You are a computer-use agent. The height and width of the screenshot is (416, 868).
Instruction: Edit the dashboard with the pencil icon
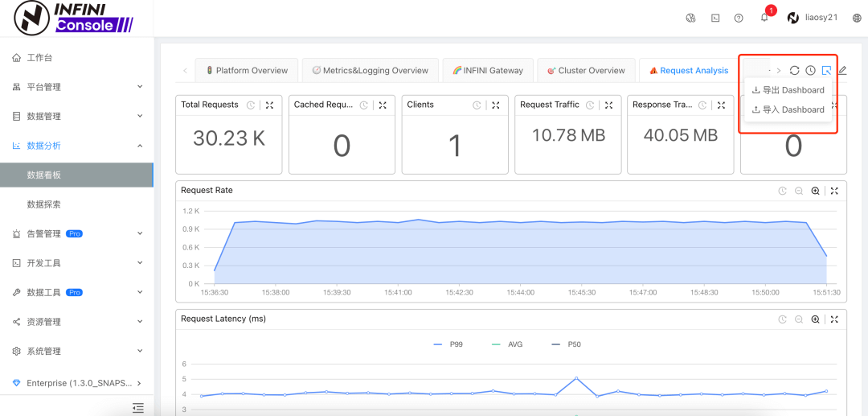[842, 70]
